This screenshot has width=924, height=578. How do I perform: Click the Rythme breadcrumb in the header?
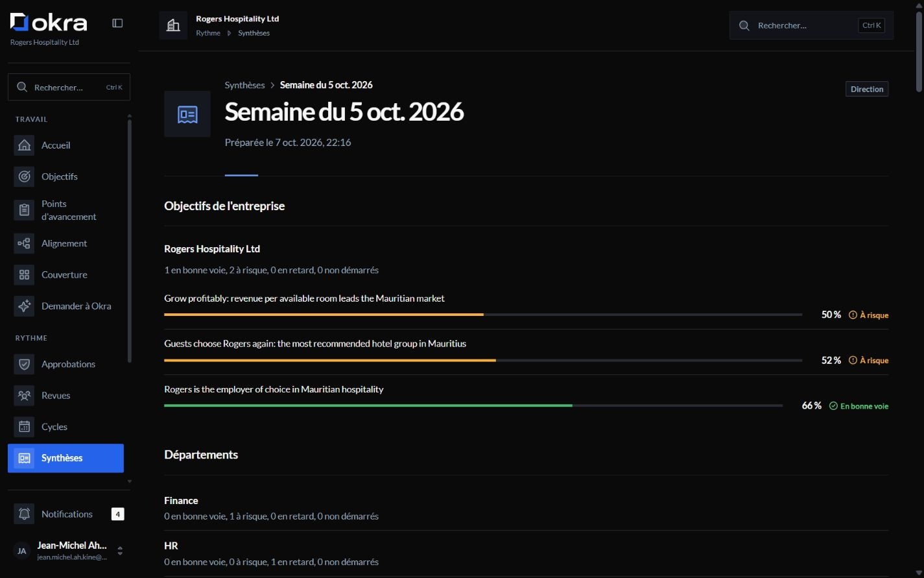(x=208, y=33)
